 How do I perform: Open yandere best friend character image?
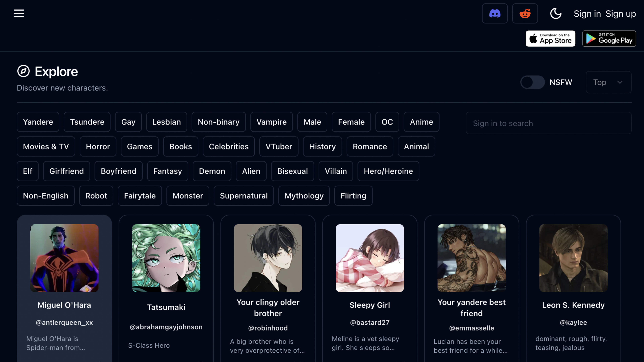pos(471,258)
